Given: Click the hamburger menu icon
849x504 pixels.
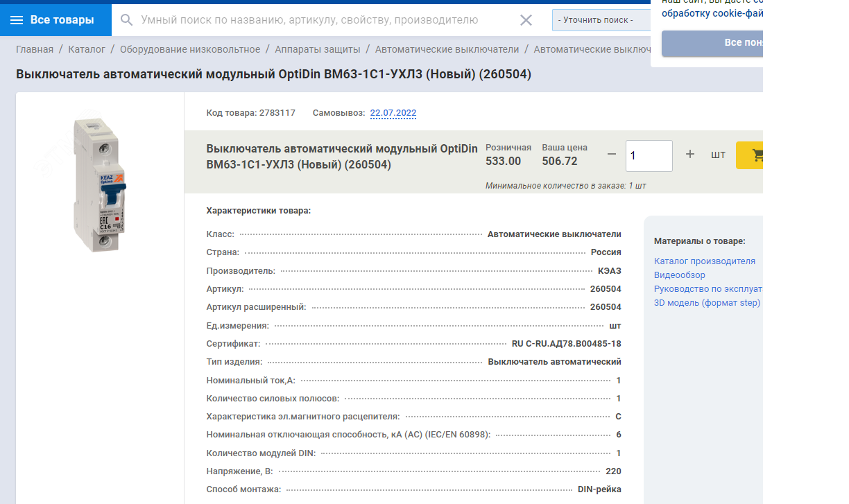Looking at the screenshot, I should click(x=17, y=20).
